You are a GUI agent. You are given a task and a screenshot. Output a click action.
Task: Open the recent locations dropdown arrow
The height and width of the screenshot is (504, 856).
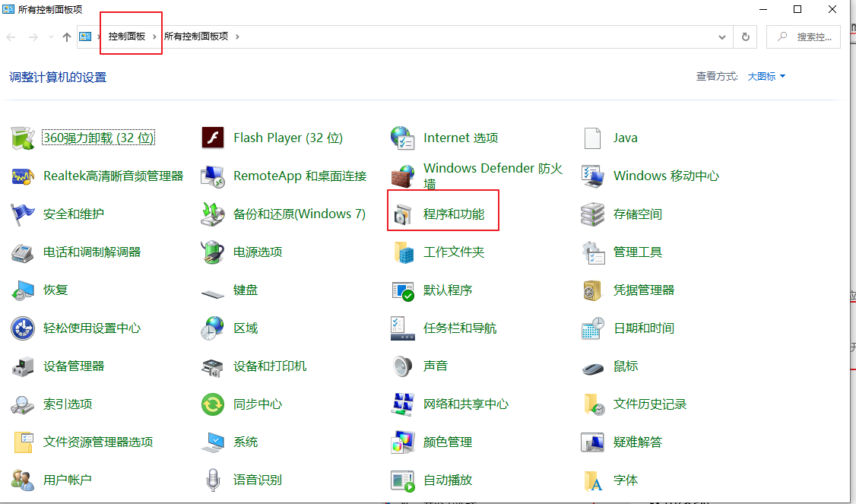point(51,37)
